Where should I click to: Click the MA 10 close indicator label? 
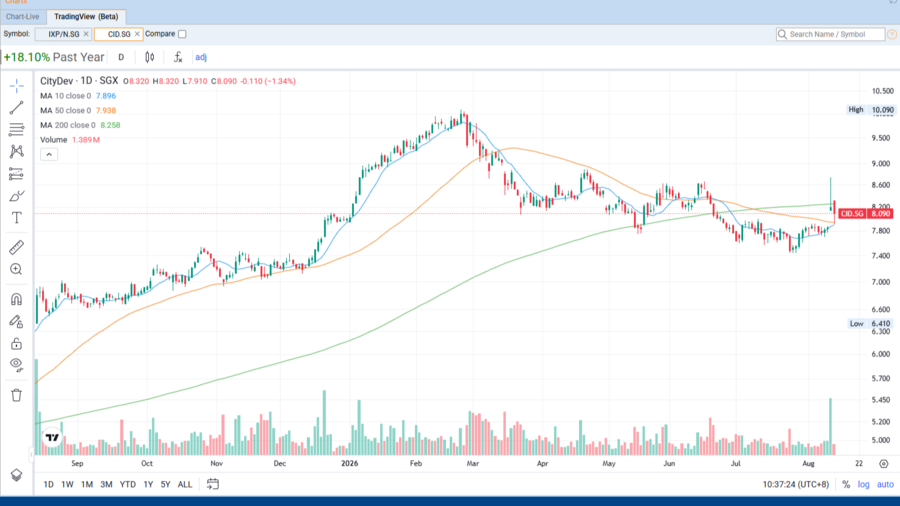(x=65, y=96)
